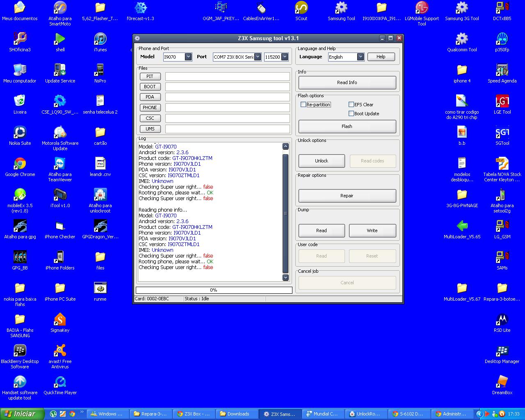
Task: Open f0recast-v1.3 desktop icon
Action: [141, 11]
